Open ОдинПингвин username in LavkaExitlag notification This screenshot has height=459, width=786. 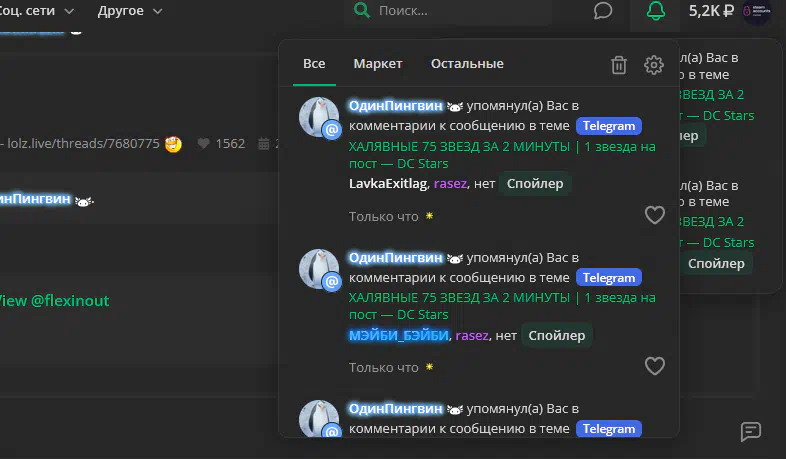396,106
